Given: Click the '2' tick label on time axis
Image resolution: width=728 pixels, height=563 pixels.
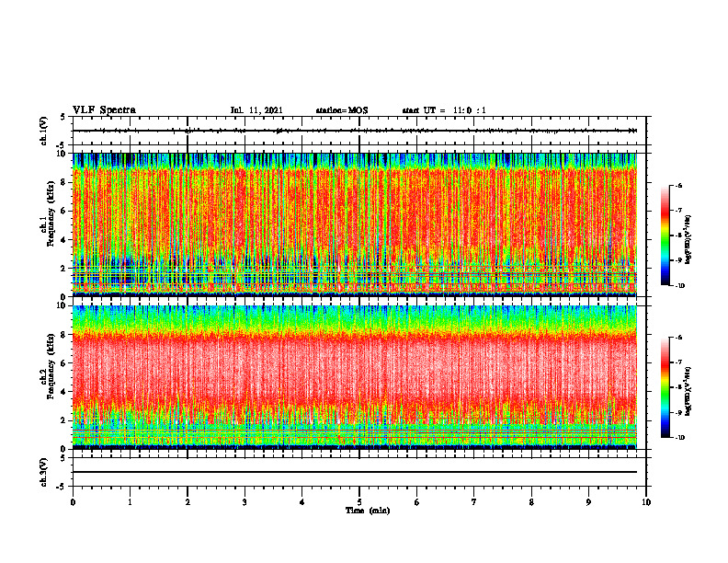Looking at the screenshot, I should point(188,502).
